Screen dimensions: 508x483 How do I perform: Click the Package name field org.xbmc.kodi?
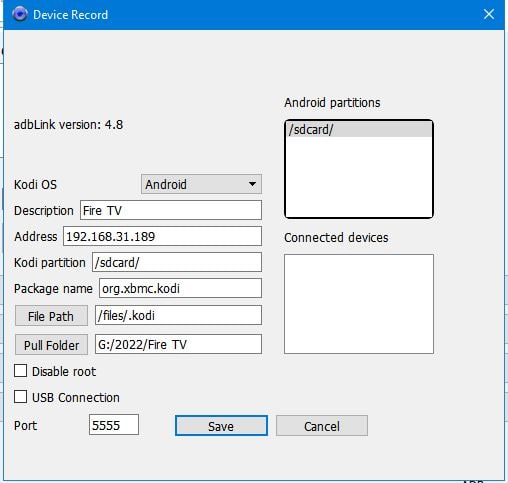tap(180, 288)
